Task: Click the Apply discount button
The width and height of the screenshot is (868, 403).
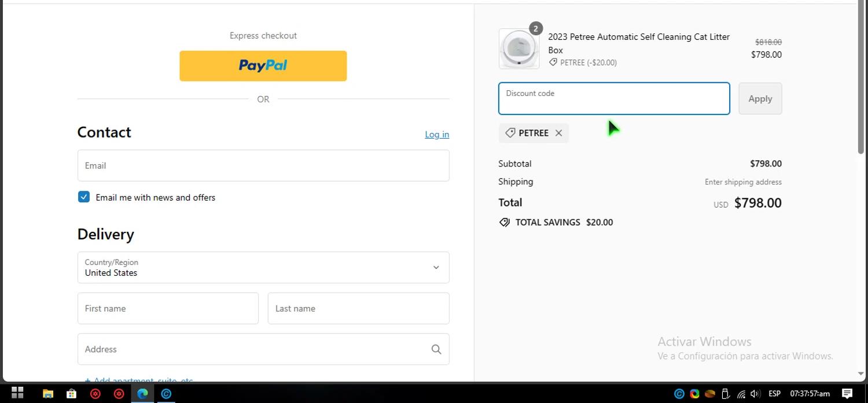Action: 760,98
